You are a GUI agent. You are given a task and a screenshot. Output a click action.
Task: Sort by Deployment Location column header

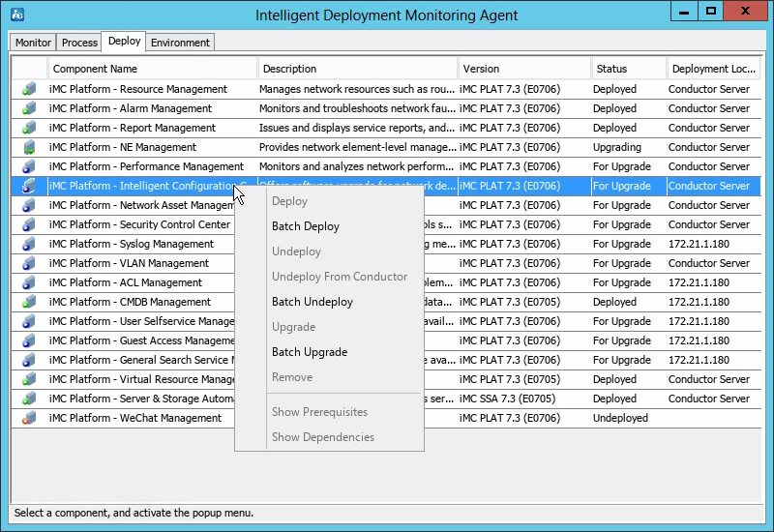click(x=714, y=69)
